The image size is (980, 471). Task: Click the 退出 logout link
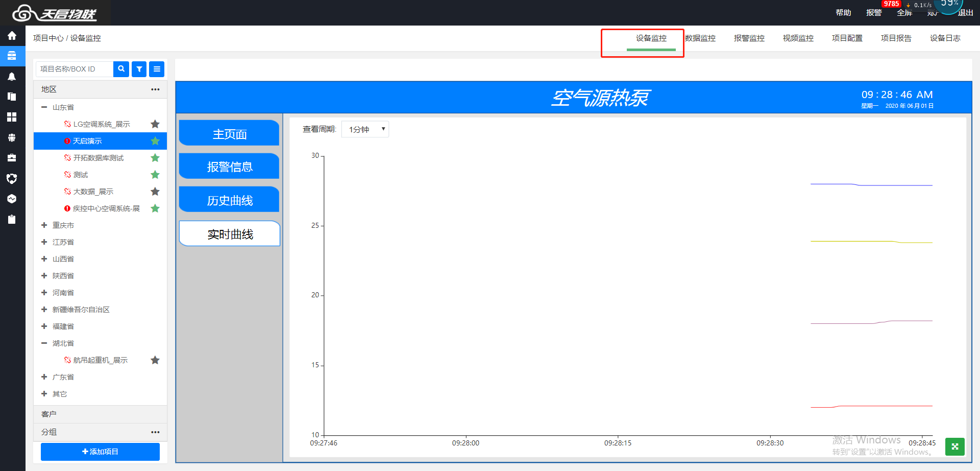coord(966,13)
